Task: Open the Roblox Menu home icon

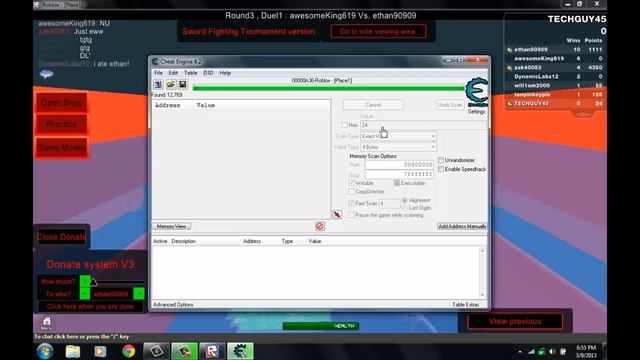Action: 47,323
